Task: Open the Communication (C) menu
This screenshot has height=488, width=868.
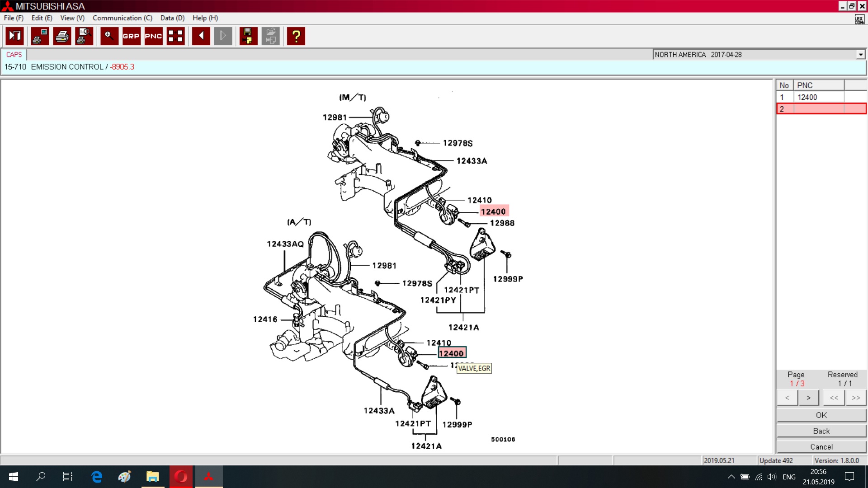Action: click(122, 18)
